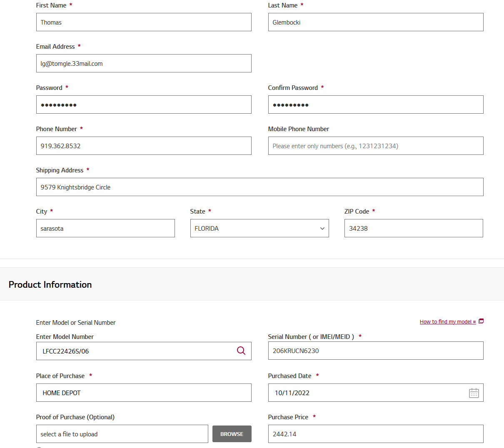
Task: Click the Product Information section heading
Action: [x=50, y=284]
